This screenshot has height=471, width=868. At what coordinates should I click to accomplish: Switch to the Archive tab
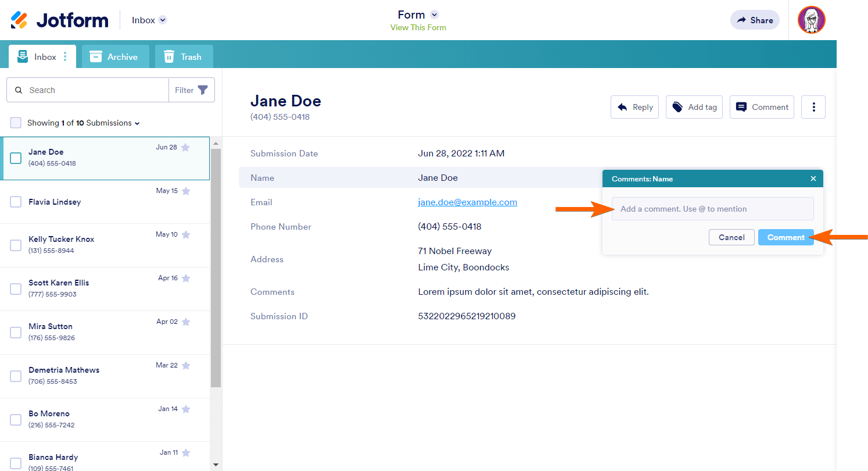pos(116,56)
